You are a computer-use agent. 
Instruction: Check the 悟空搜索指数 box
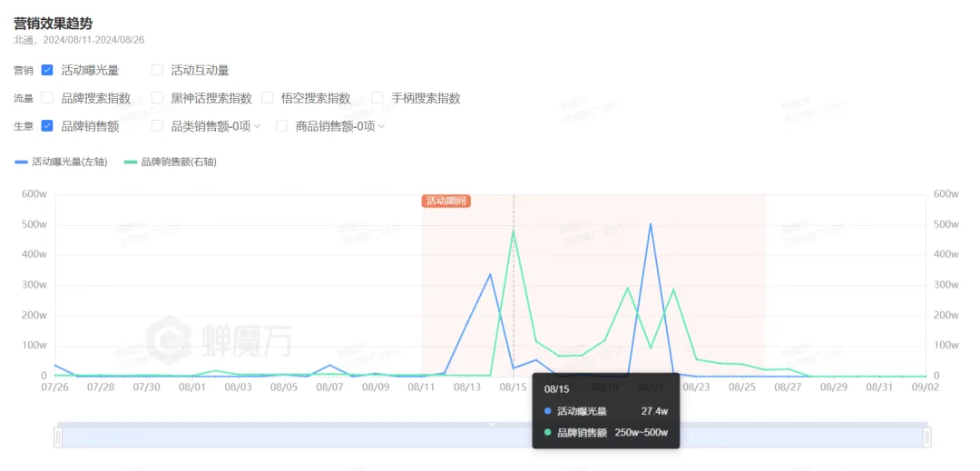[x=268, y=98]
